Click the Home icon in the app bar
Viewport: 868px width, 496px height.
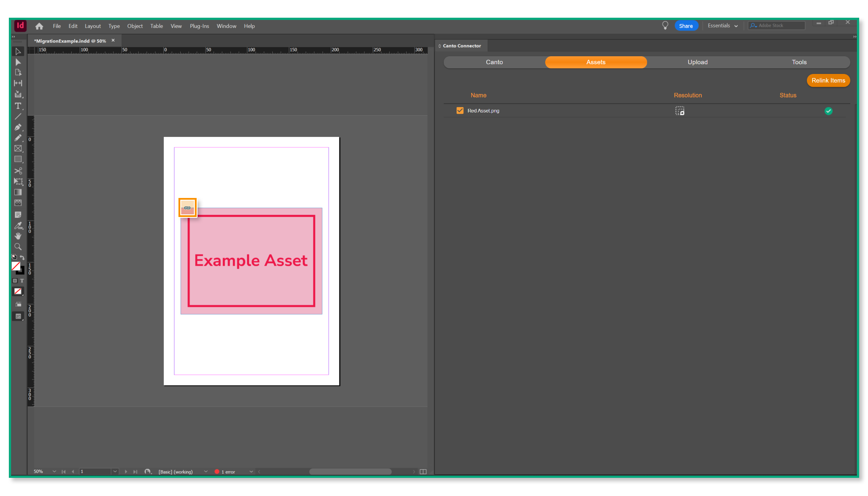[39, 26]
